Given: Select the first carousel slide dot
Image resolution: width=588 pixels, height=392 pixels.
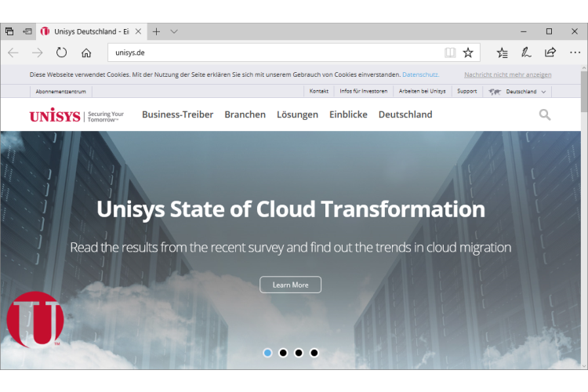Looking at the screenshot, I should [267, 353].
